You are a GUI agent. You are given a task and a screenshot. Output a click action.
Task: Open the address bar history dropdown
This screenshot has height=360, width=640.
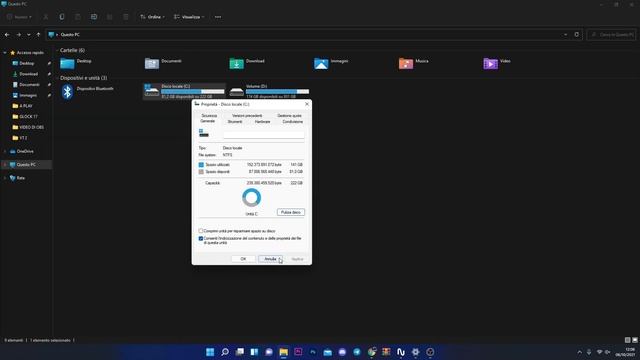565,35
